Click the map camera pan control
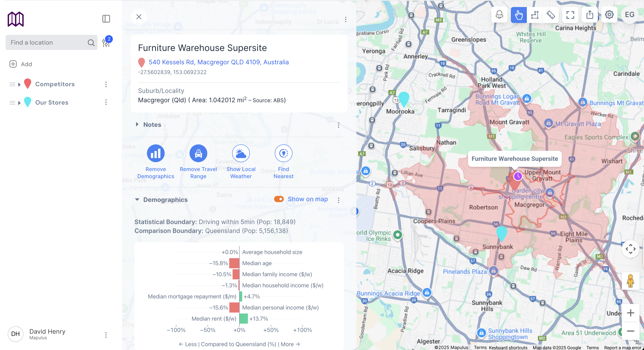The image size is (644, 350). click(630, 249)
